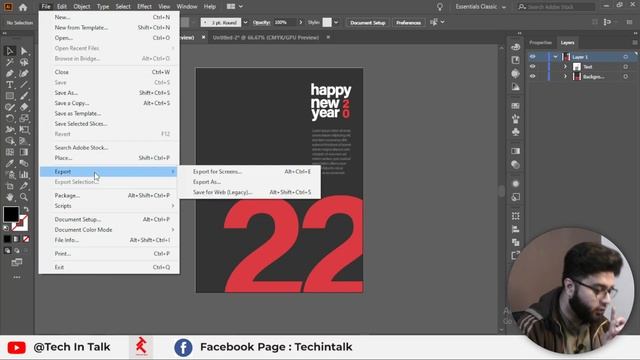Pick the Magic Wand tool

click(10, 62)
